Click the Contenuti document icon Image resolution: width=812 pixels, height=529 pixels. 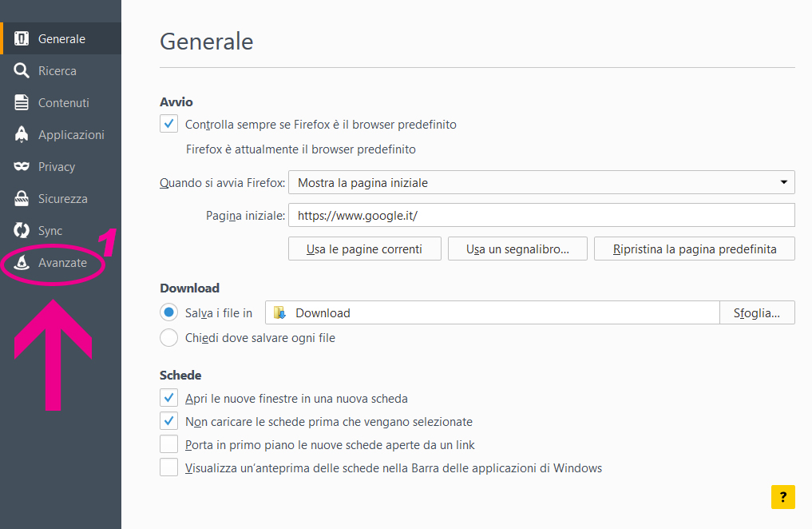[22, 102]
